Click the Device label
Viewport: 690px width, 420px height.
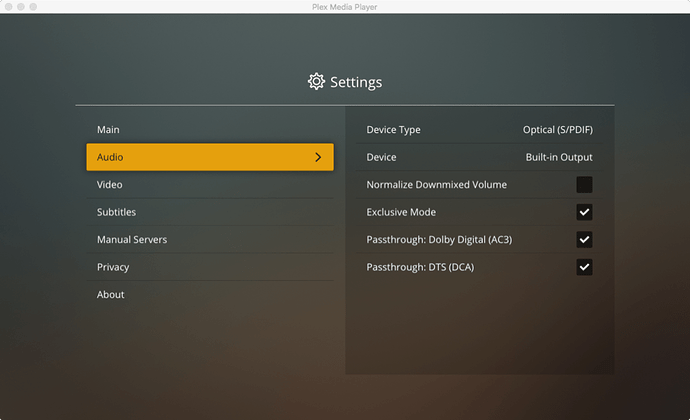click(x=382, y=157)
